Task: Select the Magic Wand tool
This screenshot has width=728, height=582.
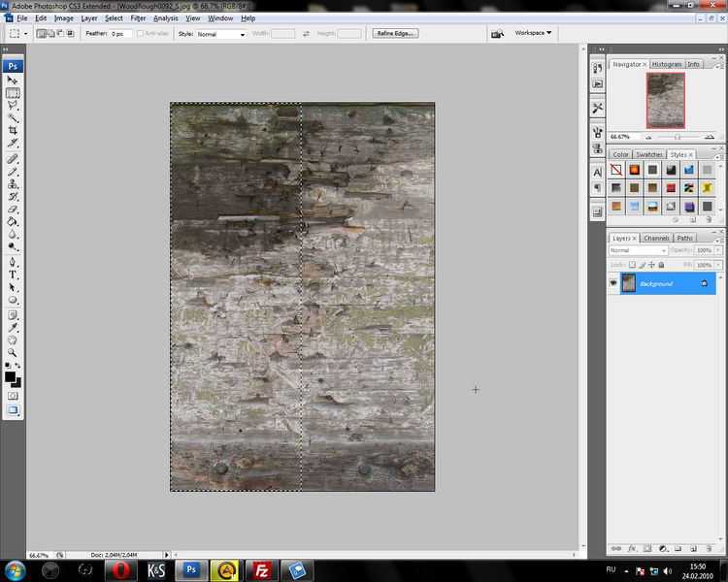Action: pyautogui.click(x=13, y=118)
